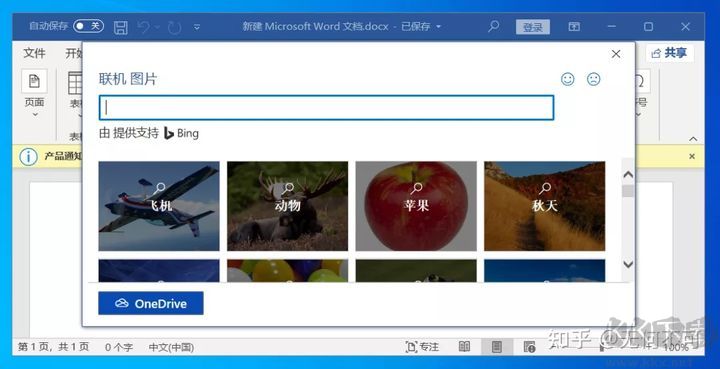Image resolution: width=720 pixels, height=369 pixels.
Task: Toggle Focus mode in status bar
Action: [422, 347]
